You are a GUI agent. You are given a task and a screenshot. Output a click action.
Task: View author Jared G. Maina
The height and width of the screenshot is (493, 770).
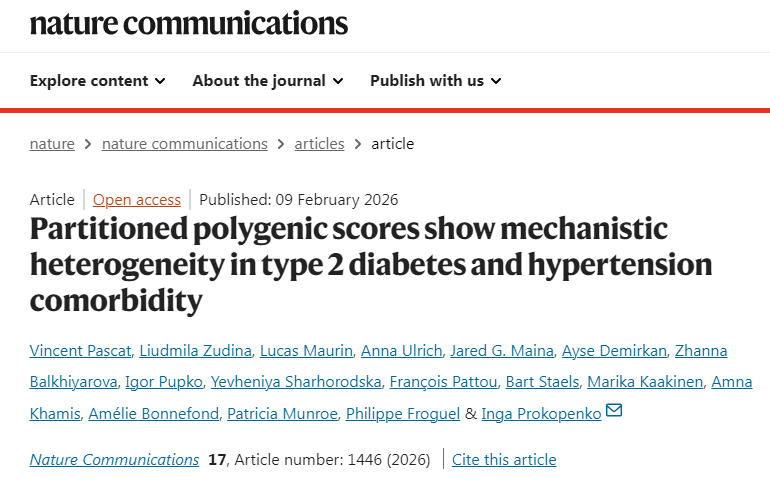click(x=502, y=351)
